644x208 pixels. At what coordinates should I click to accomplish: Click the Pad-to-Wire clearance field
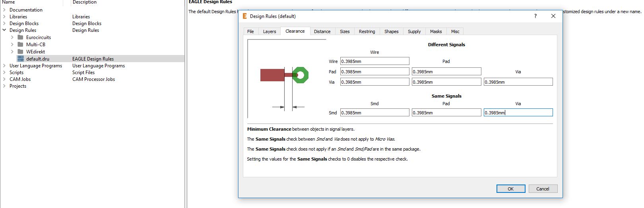[374, 71]
